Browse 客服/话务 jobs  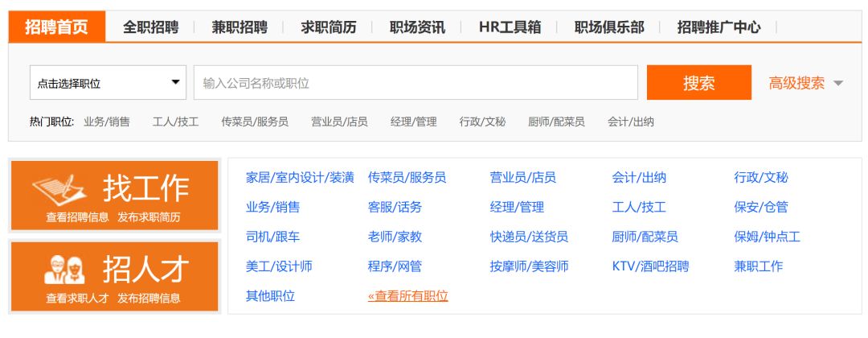[395, 208]
